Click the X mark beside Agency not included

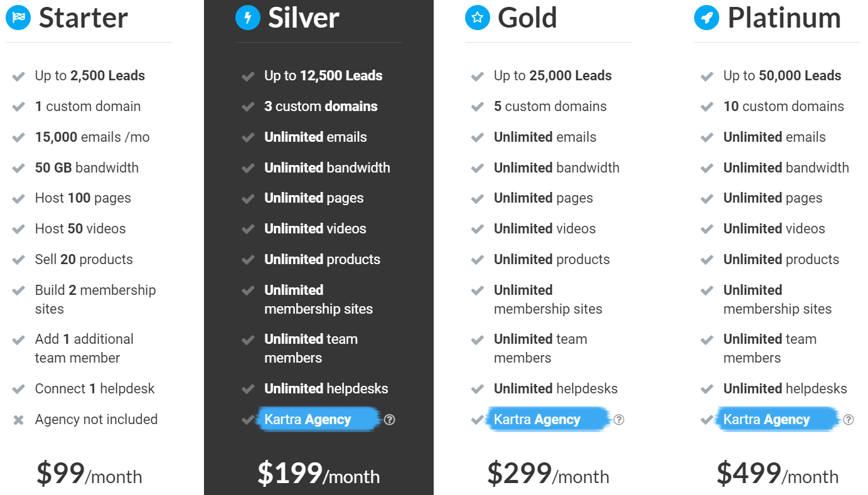[x=18, y=420]
